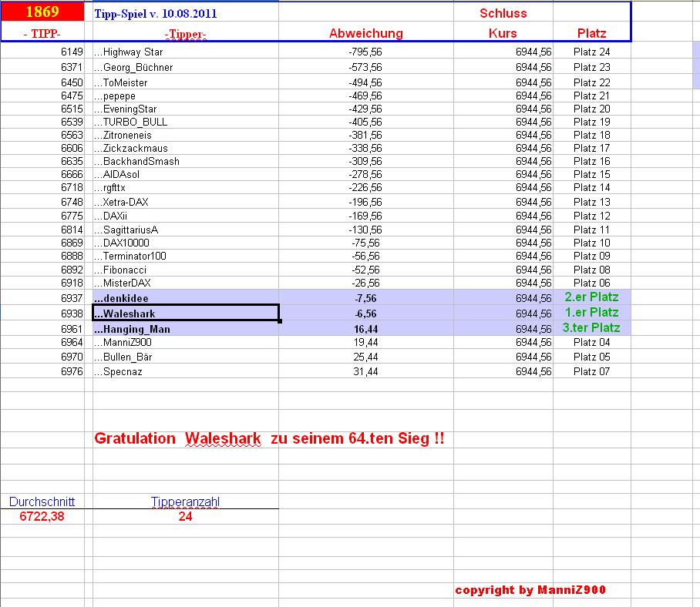Click the Terminator100 cell
The width and height of the screenshot is (700, 607).
click(x=185, y=256)
